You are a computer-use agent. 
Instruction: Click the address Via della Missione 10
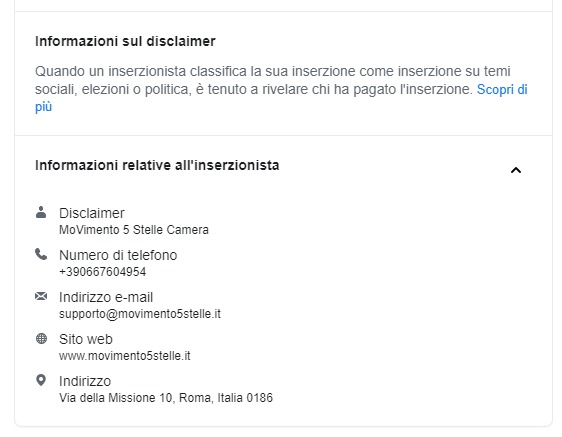166,398
